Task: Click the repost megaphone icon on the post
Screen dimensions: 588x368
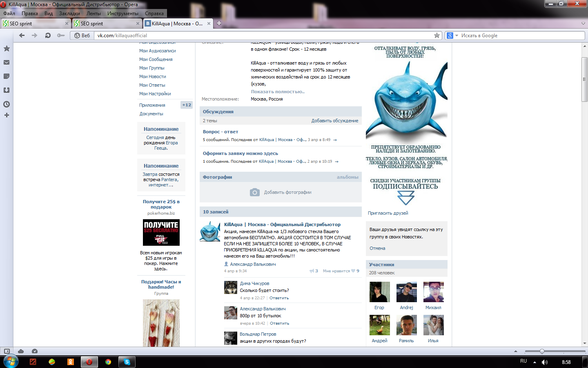Action: click(x=312, y=271)
